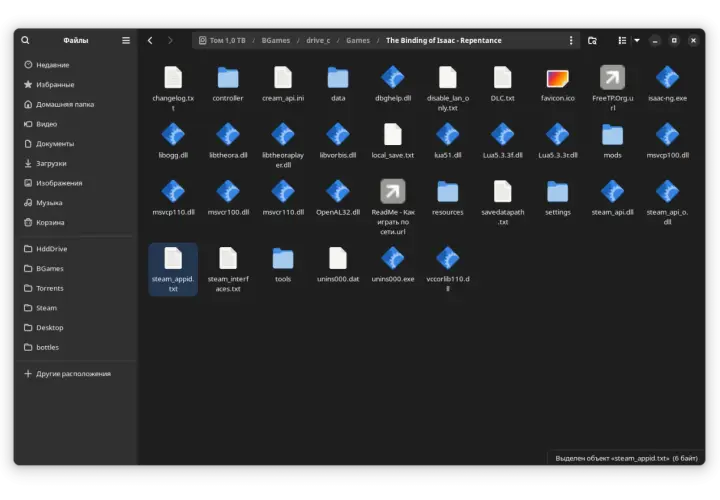Select the tools folder
720x500 pixels.
pos(283,265)
